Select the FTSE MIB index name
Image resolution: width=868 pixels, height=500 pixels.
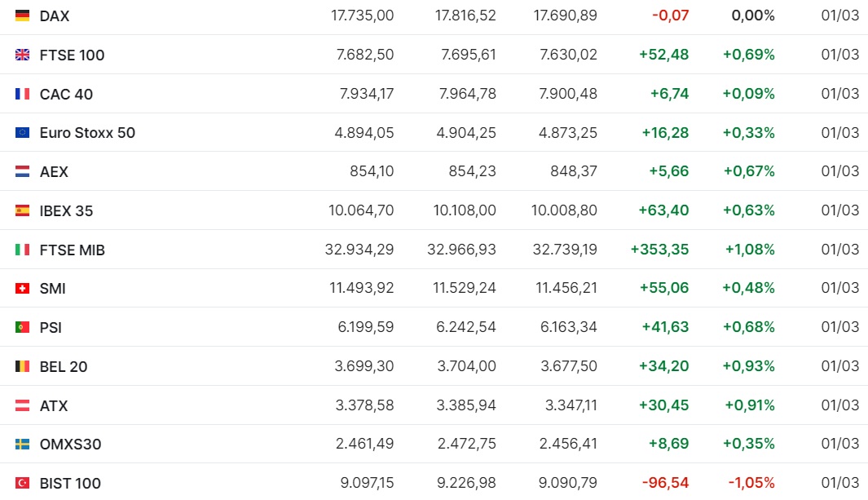click(72, 250)
